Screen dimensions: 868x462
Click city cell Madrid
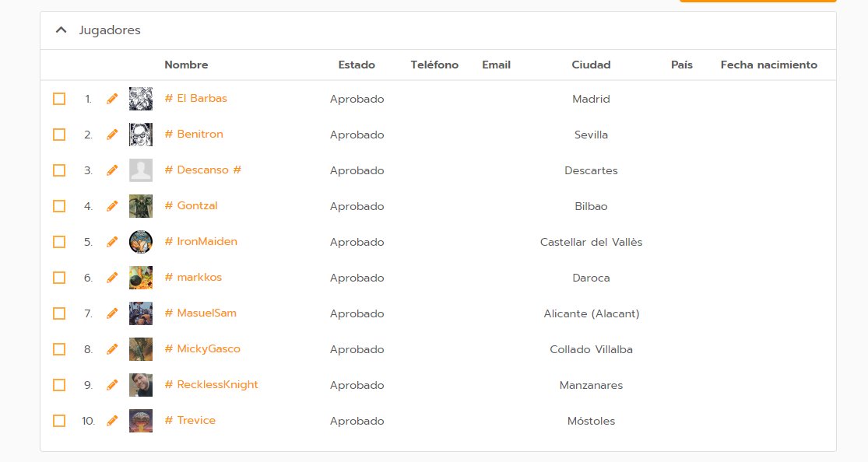pyautogui.click(x=591, y=99)
